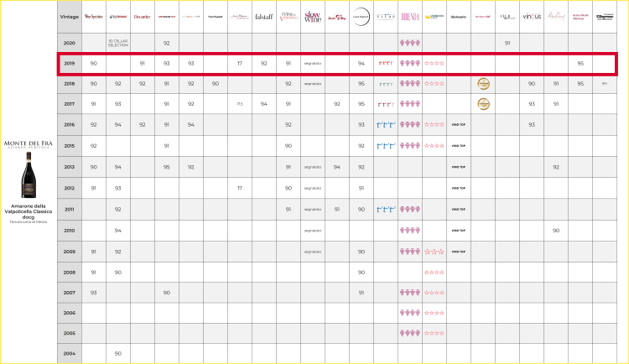Click the Decanter logo in header
The height and width of the screenshot is (364, 629).
point(142,17)
